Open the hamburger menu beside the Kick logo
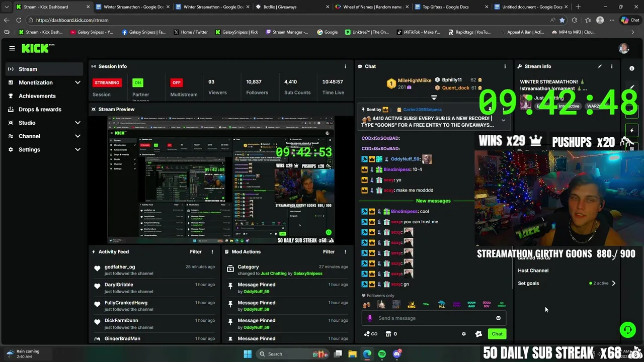 click(12, 48)
